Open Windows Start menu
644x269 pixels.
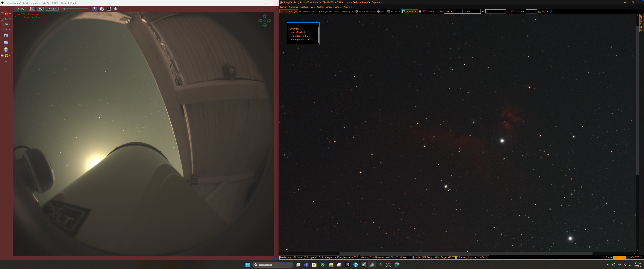coord(248,265)
